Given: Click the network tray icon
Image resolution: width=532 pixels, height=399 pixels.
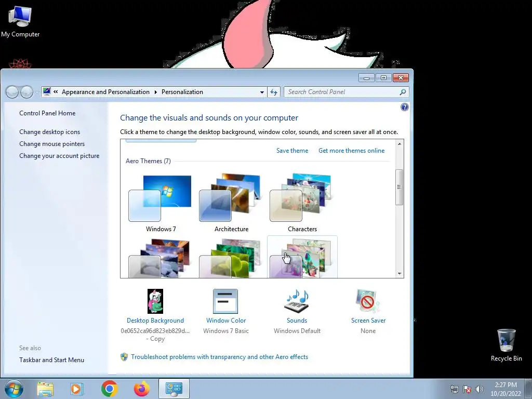Looking at the screenshot, I should pos(454,389).
